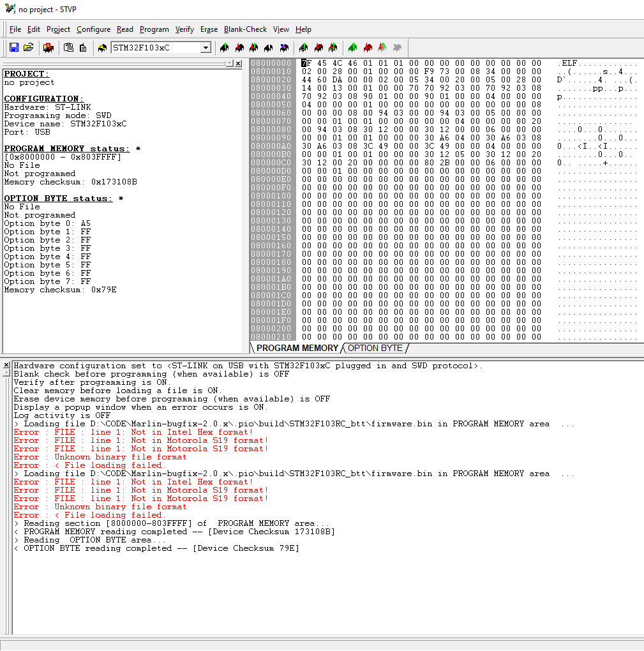Verify all tabs with faded red-green chip icon
This screenshot has height=651, width=644.
[382, 48]
